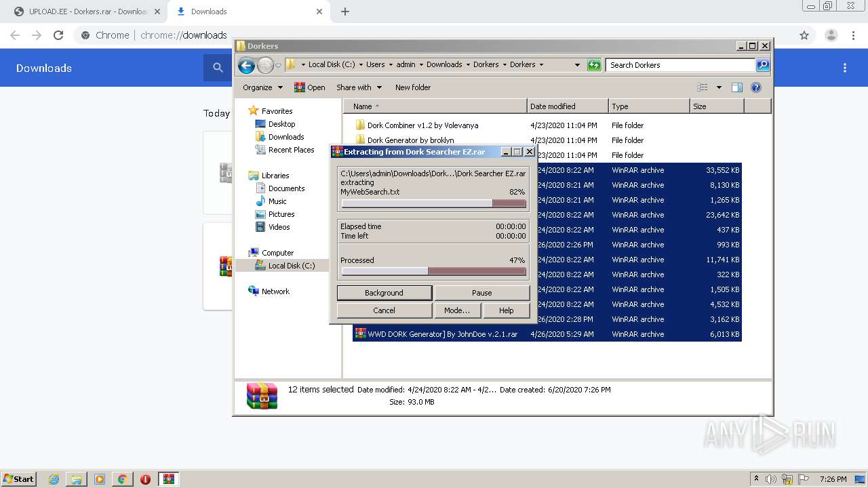The image size is (868, 488).
Task: Reload the Chrome page
Action: point(58,35)
